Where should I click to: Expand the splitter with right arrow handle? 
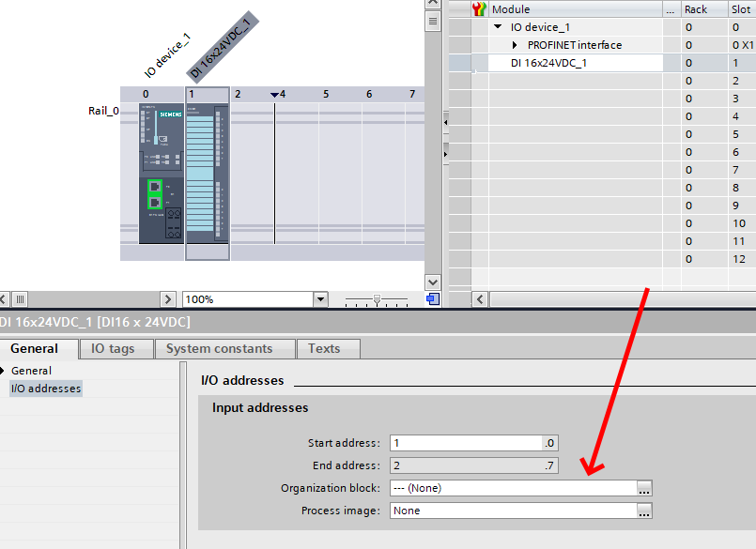coord(445,154)
